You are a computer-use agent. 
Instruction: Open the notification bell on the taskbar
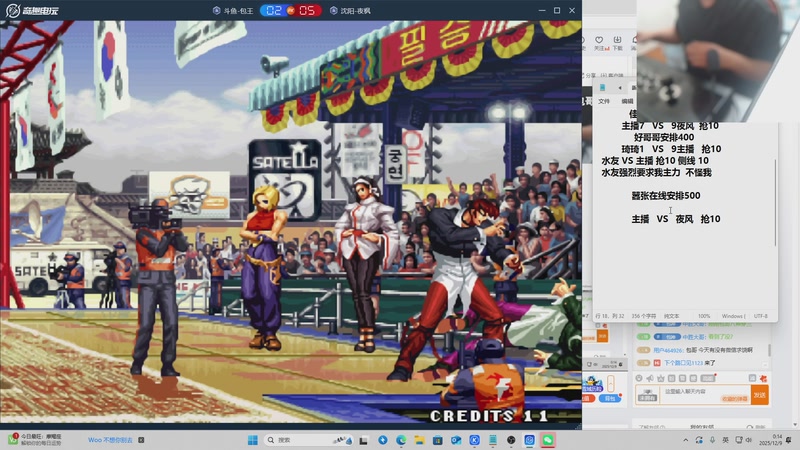[790, 440]
